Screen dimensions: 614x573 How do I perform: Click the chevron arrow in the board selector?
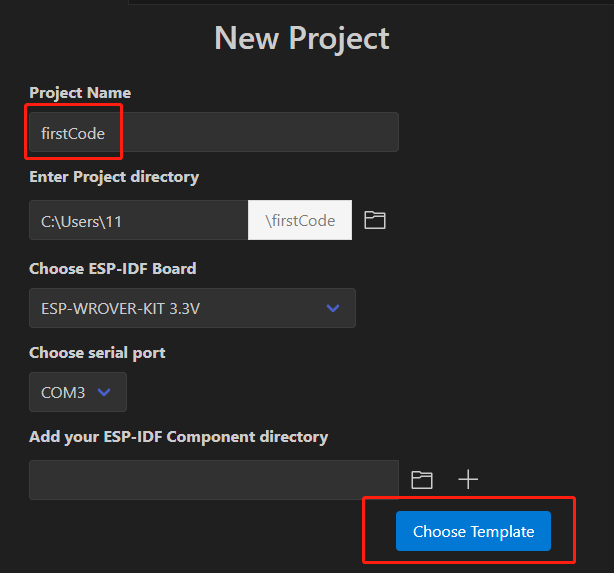tap(334, 308)
